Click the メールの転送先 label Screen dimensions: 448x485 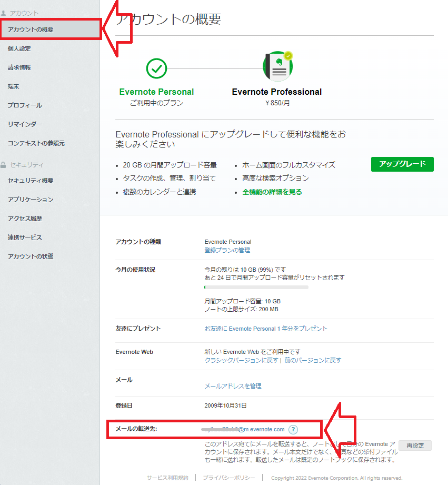[136, 429]
